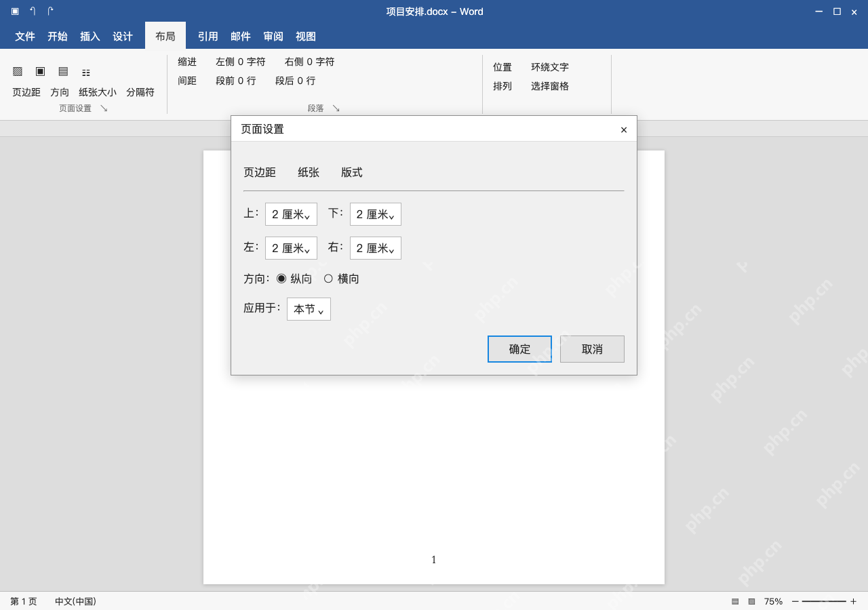Open the 右 right margin dropdown

(376, 248)
